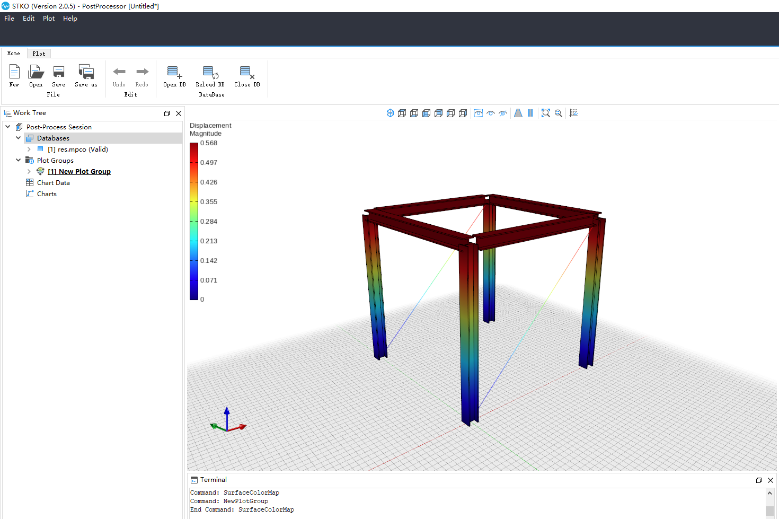This screenshot has height=519, width=779.
Task: Click zoom-to-fit icon in viewport toolbar
Action: pyautogui.click(x=545, y=113)
